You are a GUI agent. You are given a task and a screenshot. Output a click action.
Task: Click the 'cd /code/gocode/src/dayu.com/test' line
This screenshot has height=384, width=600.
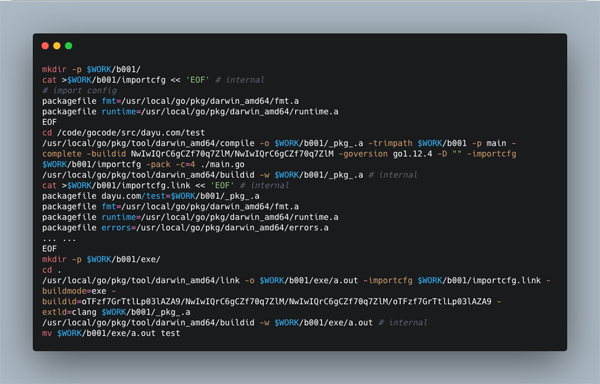click(x=124, y=133)
